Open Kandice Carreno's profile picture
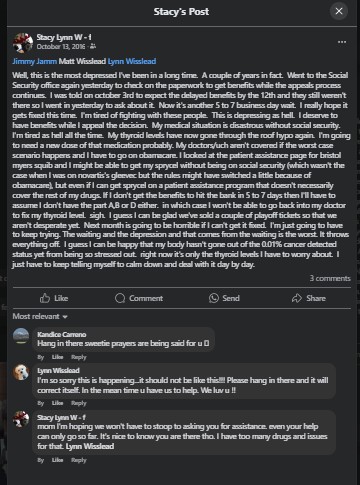The image size is (360, 485). click(21, 336)
